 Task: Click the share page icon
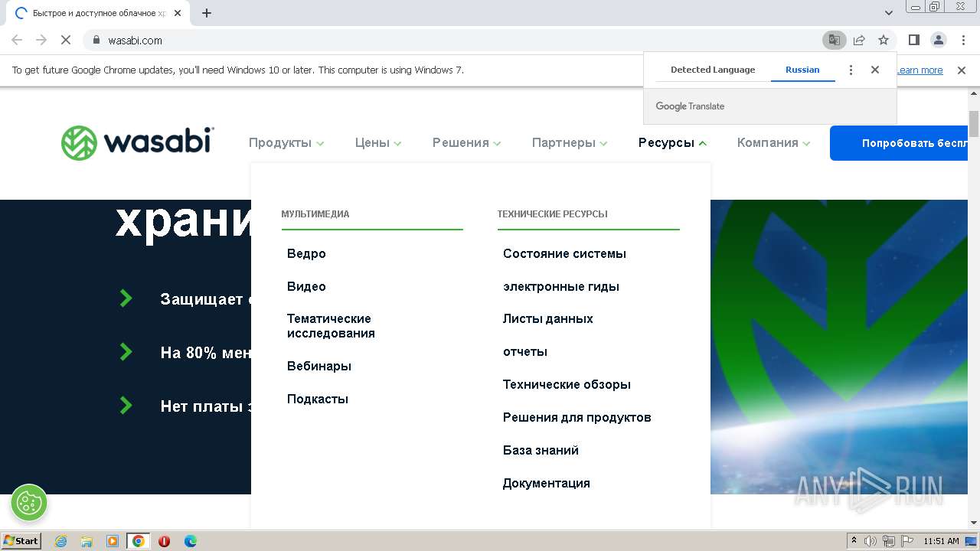point(859,40)
